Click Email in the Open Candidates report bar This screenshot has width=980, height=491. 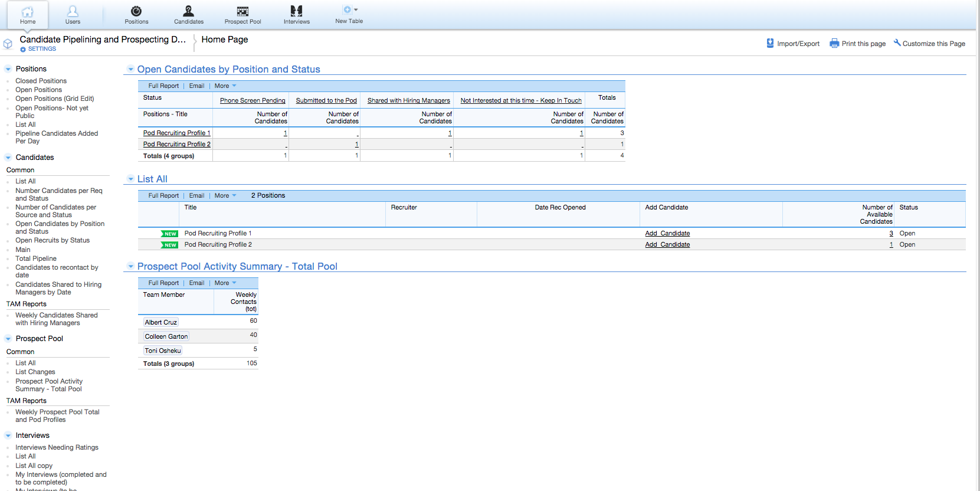tap(196, 86)
